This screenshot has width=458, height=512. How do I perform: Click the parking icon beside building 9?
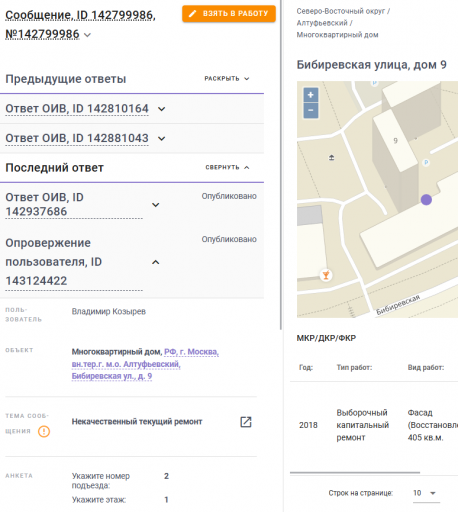click(426, 163)
